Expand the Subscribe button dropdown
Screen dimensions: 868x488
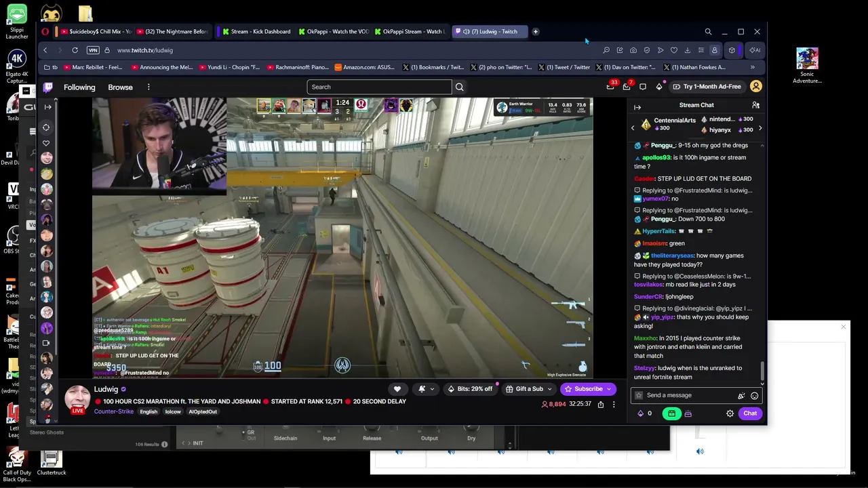[610, 389]
